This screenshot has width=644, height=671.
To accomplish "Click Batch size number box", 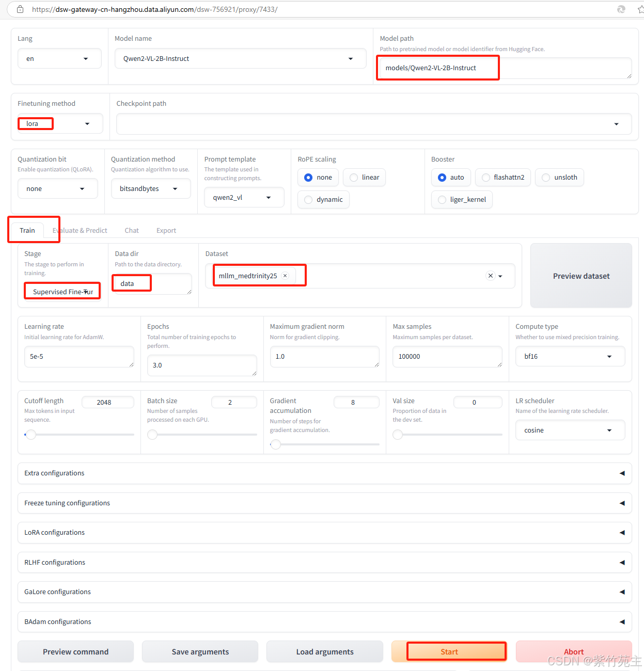I will [234, 402].
